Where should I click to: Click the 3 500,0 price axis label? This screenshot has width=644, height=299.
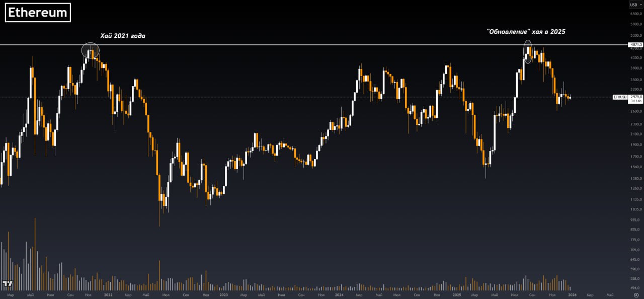636,80
